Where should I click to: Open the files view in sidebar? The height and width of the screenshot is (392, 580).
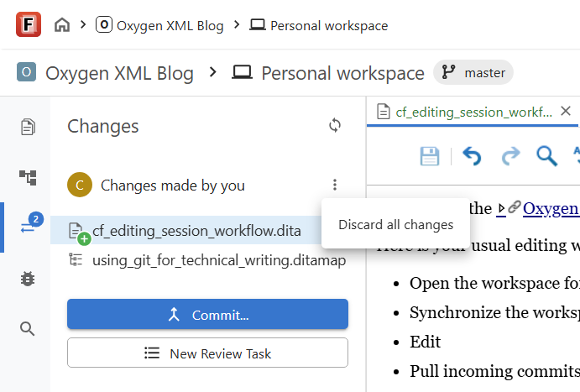28,128
